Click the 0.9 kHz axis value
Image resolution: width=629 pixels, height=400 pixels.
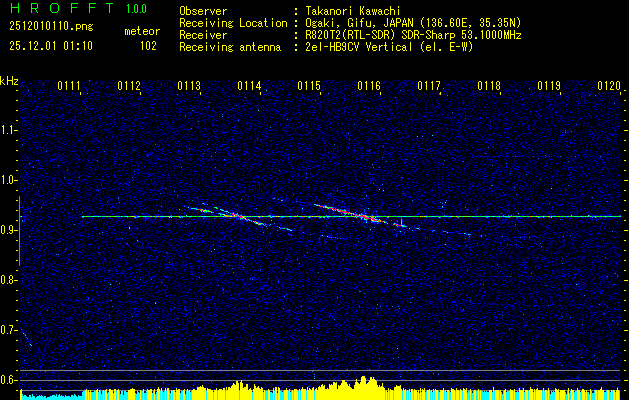pyautogui.click(x=9, y=230)
